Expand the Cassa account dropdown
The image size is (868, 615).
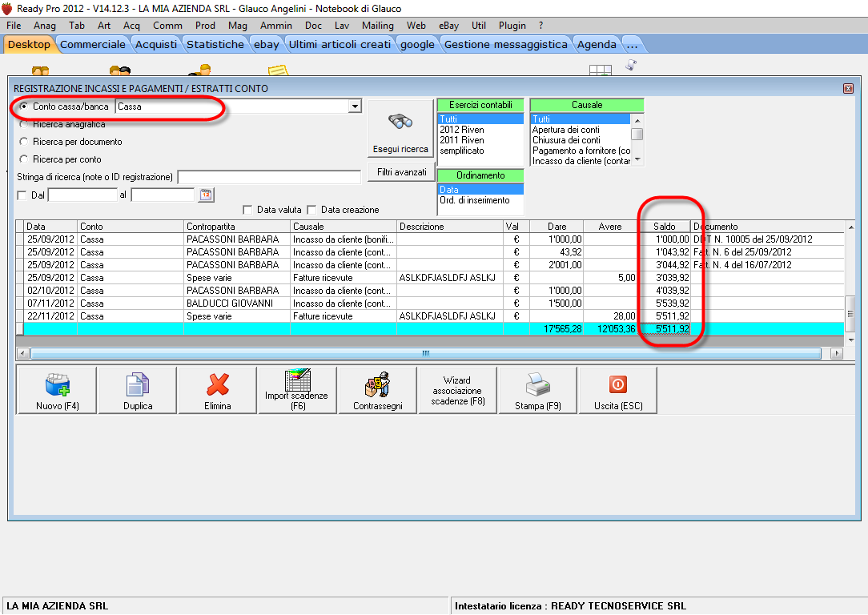[355, 107]
